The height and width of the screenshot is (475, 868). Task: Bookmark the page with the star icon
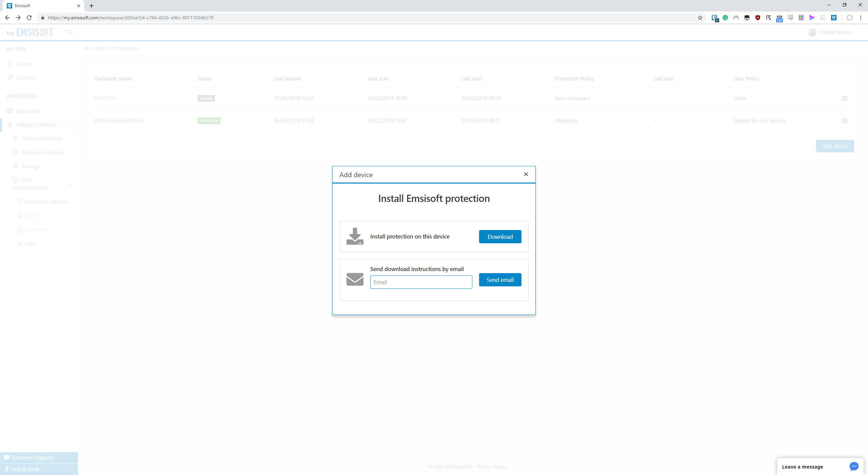click(x=700, y=18)
